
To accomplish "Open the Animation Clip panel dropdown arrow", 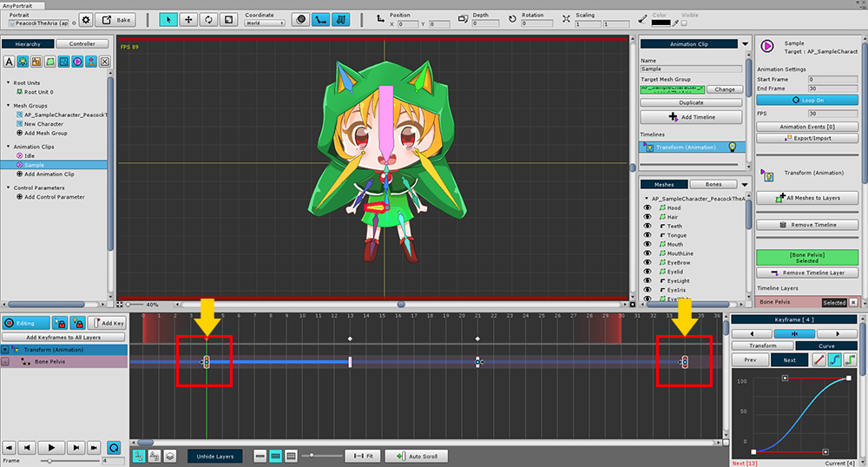I will click(x=745, y=43).
